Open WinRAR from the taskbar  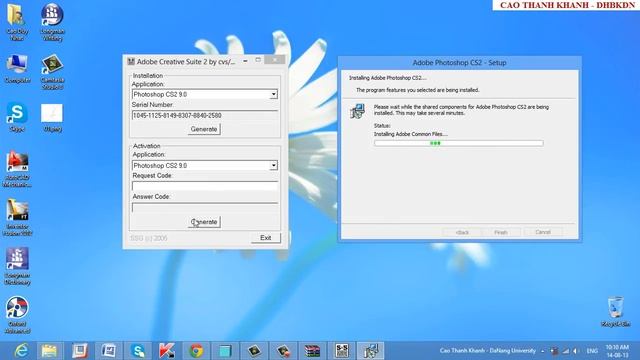click(x=312, y=351)
